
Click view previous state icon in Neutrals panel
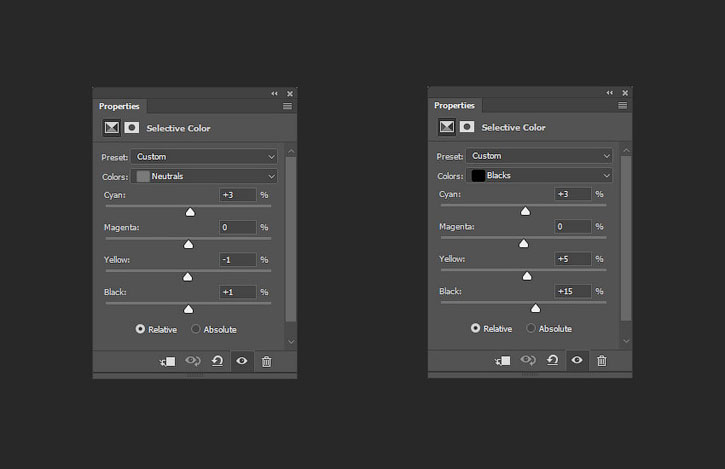pyautogui.click(x=193, y=361)
